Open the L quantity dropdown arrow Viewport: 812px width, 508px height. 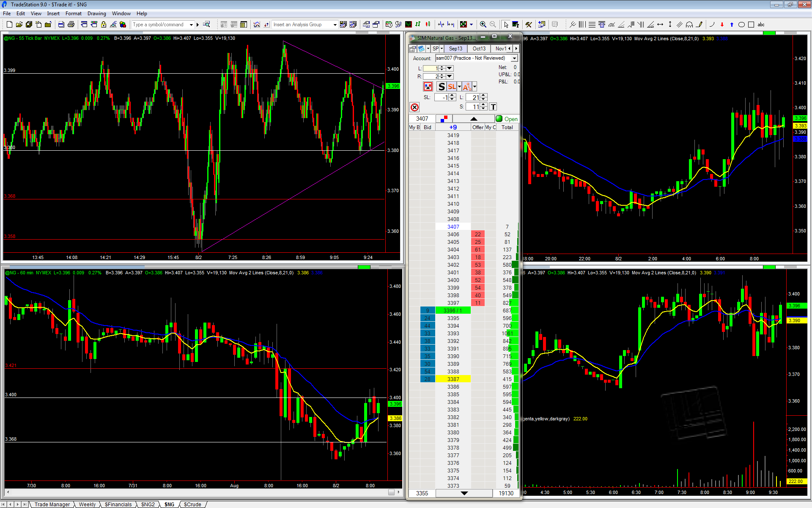pos(450,68)
